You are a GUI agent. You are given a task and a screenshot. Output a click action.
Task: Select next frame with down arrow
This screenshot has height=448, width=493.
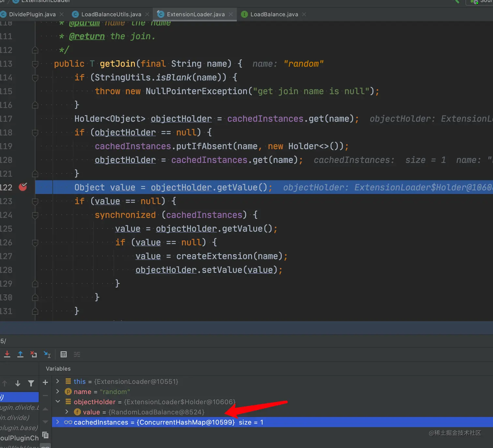18,383
